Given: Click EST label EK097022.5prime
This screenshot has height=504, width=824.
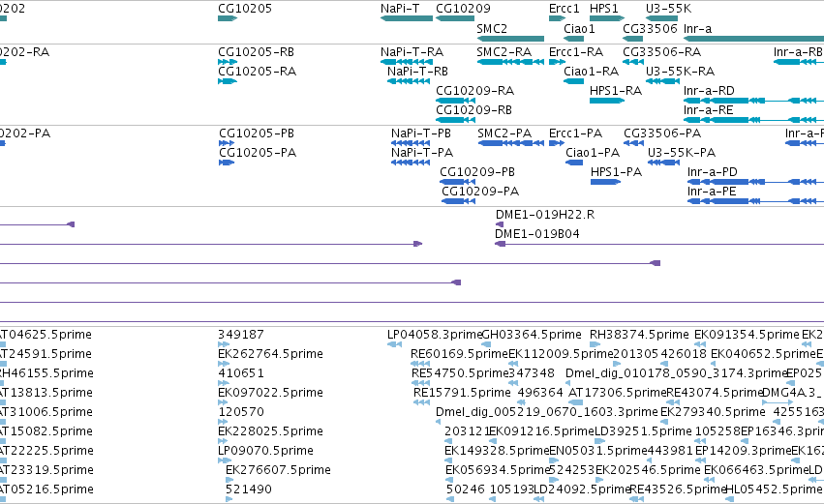Looking at the screenshot, I should [x=271, y=393].
